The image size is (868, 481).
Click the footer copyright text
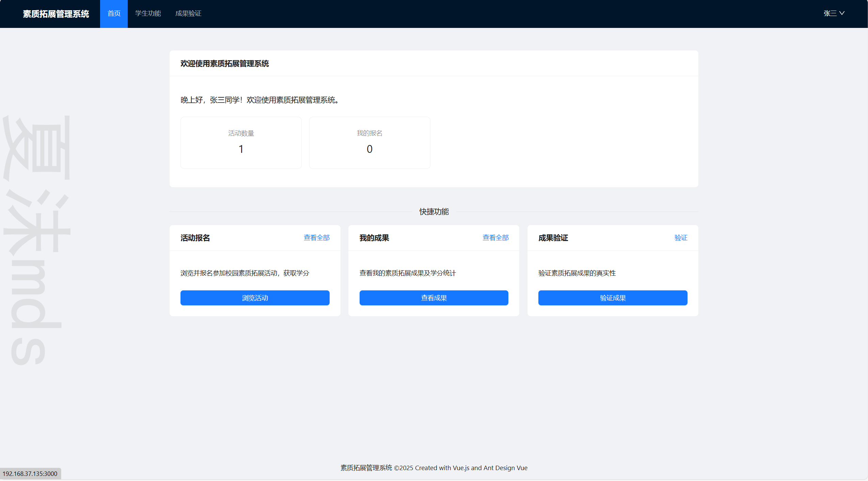[x=434, y=468]
